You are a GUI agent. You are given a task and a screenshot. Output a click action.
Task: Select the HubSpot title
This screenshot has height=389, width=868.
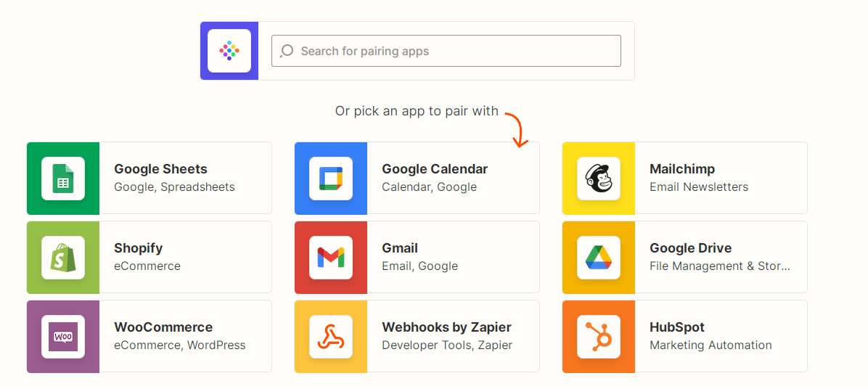coord(677,327)
